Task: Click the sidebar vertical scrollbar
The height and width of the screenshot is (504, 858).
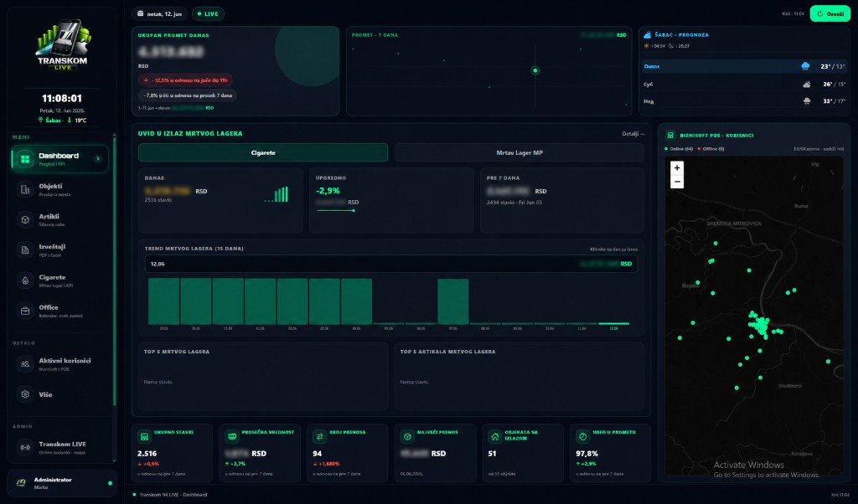Action: (114, 270)
